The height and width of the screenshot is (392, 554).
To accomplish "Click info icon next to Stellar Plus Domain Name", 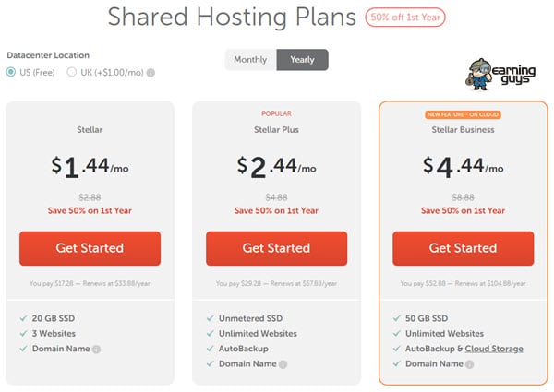I will (283, 364).
